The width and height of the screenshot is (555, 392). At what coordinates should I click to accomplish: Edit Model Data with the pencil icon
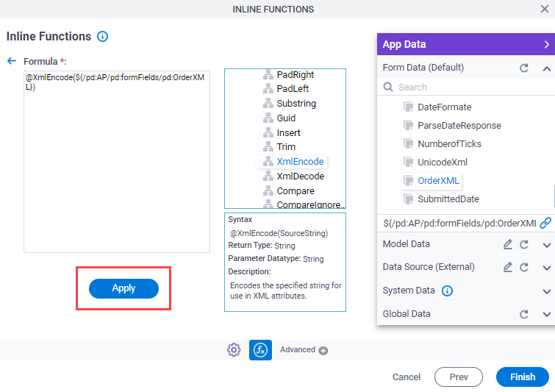click(x=507, y=244)
